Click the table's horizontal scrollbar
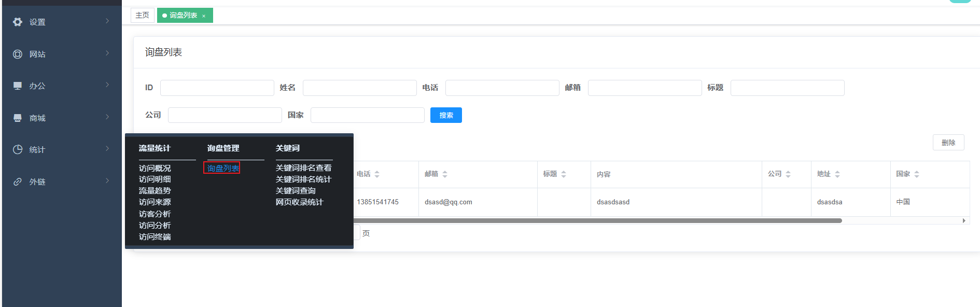 (x=596, y=221)
